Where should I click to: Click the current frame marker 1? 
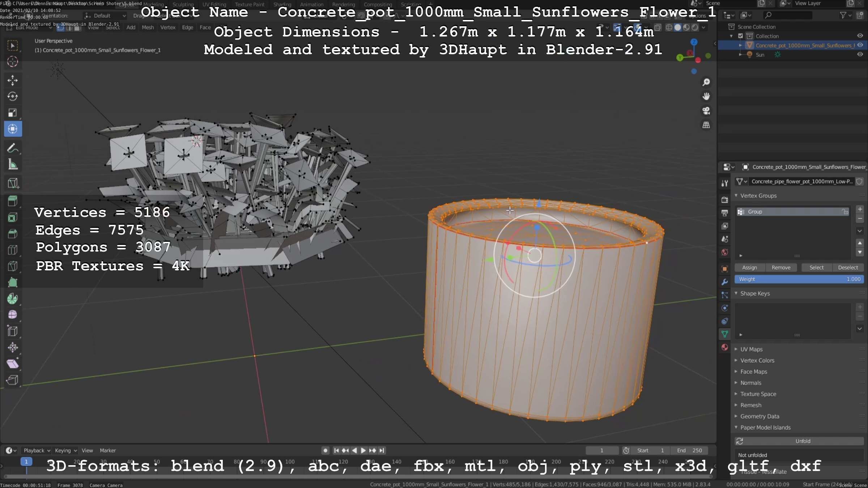(x=26, y=462)
